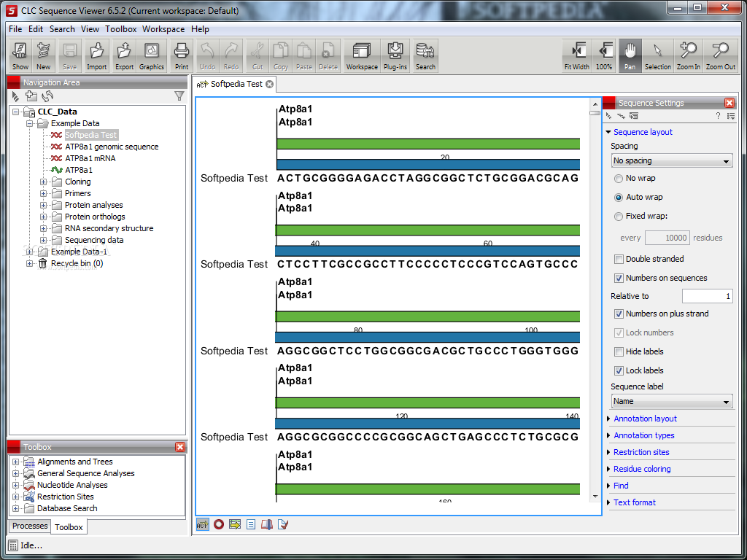Click the new folder icon in Navigation Area
The width and height of the screenshot is (747, 560).
click(x=31, y=96)
